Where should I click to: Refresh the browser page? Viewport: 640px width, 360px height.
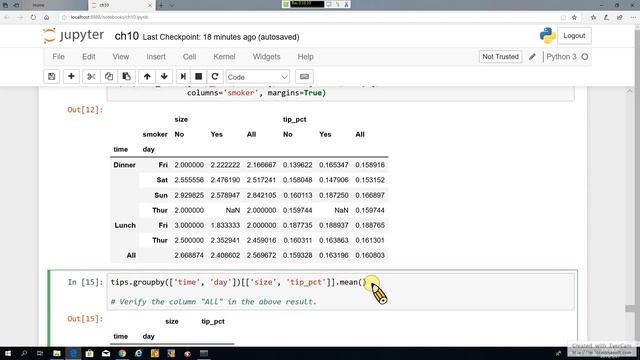tap(33, 17)
